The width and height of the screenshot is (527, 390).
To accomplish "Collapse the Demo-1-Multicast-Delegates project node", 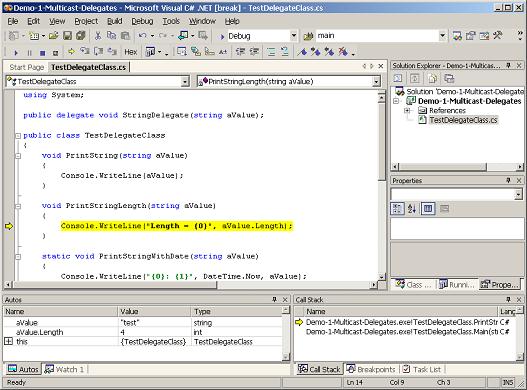I will tap(396, 101).
